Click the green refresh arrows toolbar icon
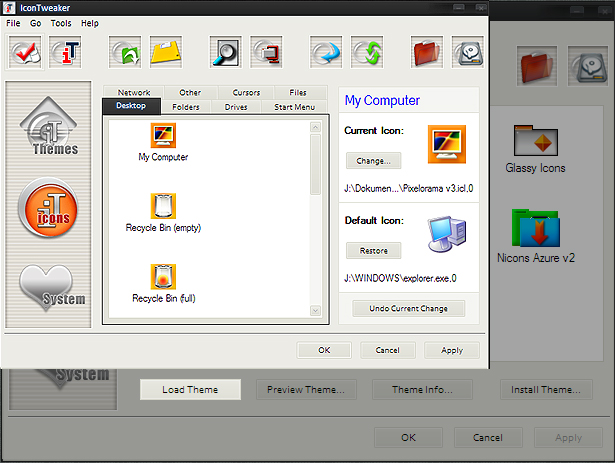The width and height of the screenshot is (615, 463). [367, 52]
